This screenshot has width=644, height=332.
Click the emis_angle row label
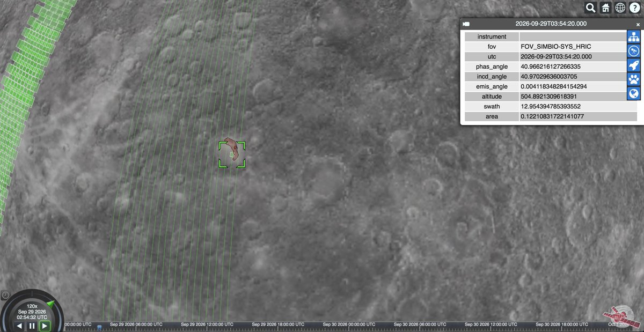click(x=492, y=86)
